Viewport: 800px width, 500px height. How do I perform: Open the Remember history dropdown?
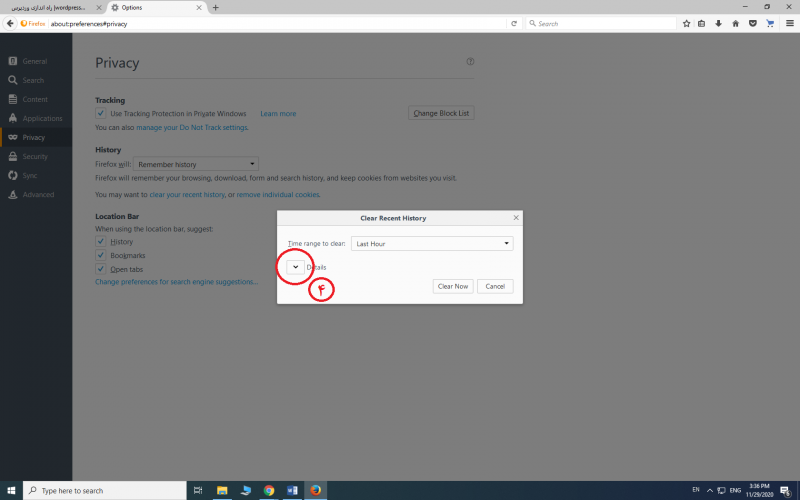[197, 164]
